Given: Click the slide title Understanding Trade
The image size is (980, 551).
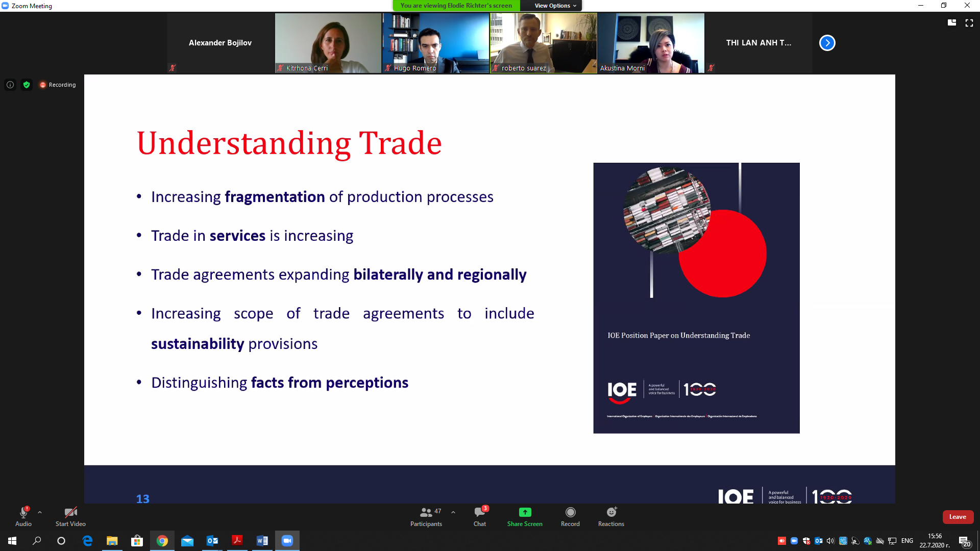Looking at the screenshot, I should click(289, 143).
